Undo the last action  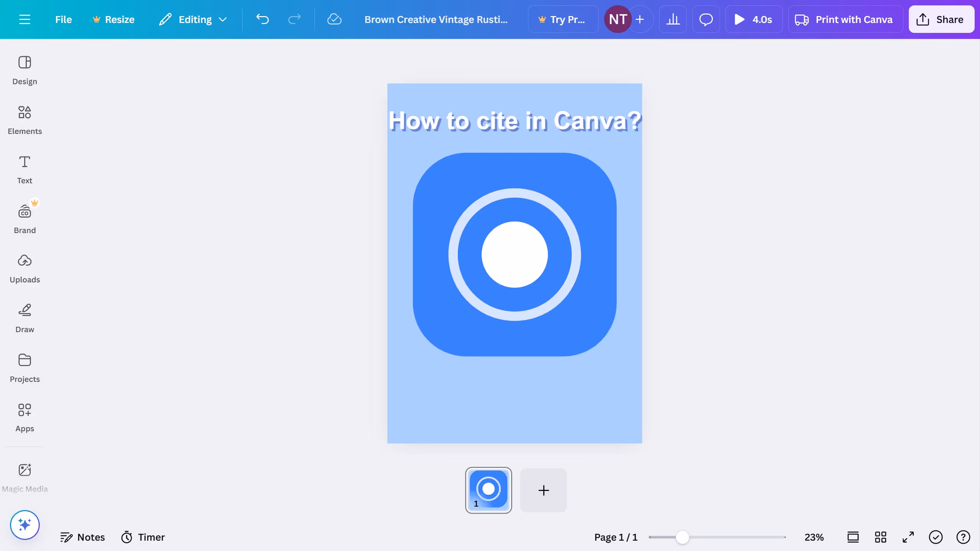click(263, 19)
